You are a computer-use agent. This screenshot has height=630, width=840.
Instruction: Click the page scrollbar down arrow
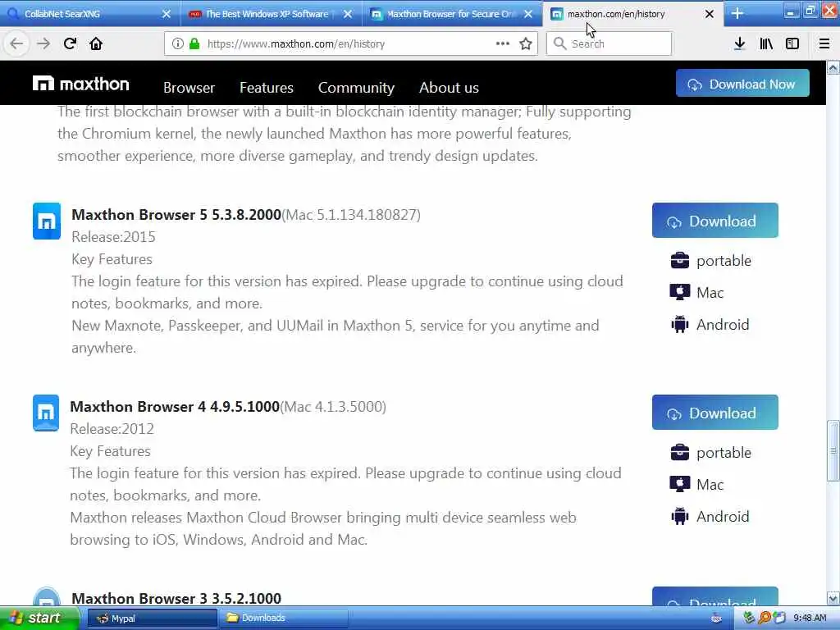click(833, 598)
